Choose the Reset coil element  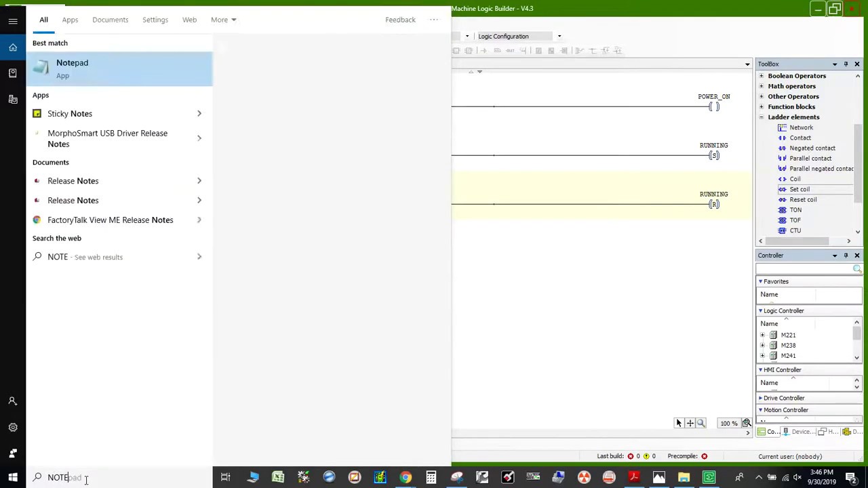point(803,199)
